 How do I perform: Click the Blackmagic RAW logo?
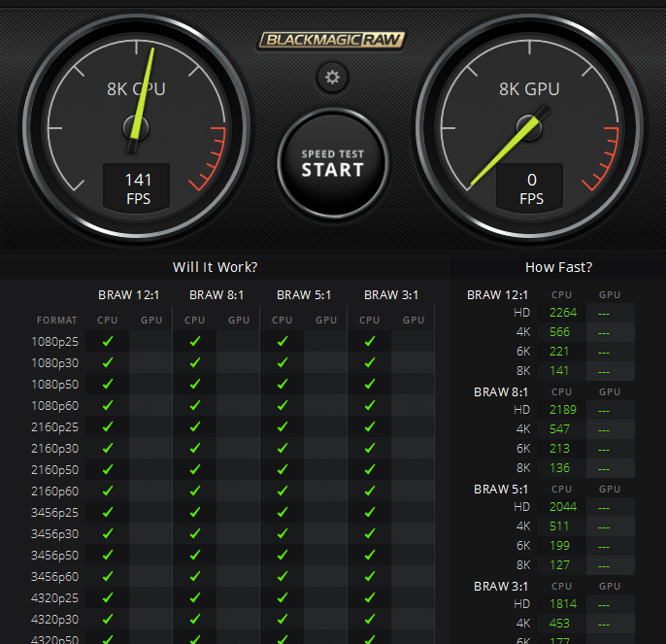tap(332, 41)
